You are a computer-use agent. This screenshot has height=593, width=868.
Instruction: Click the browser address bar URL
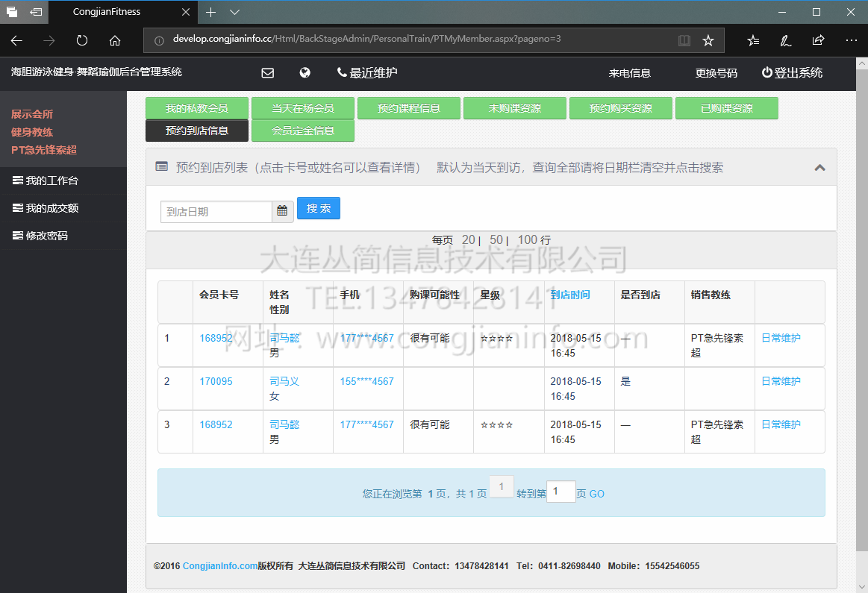pos(366,39)
